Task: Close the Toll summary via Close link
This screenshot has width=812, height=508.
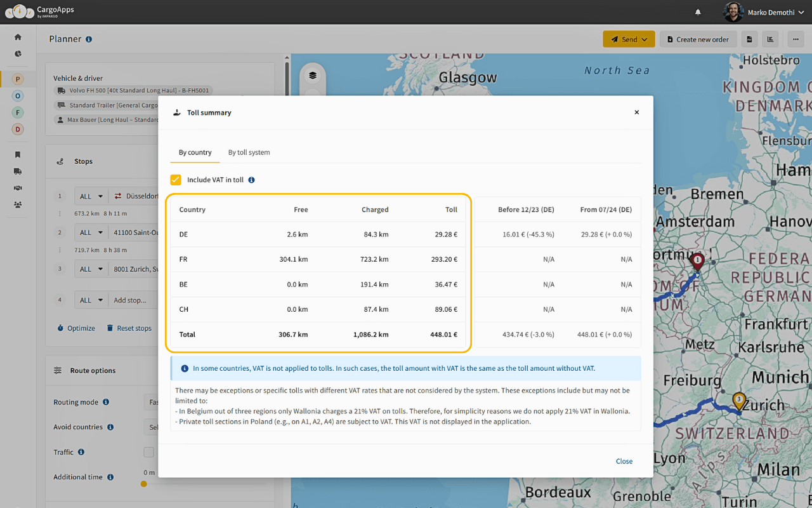Action: 624,462
